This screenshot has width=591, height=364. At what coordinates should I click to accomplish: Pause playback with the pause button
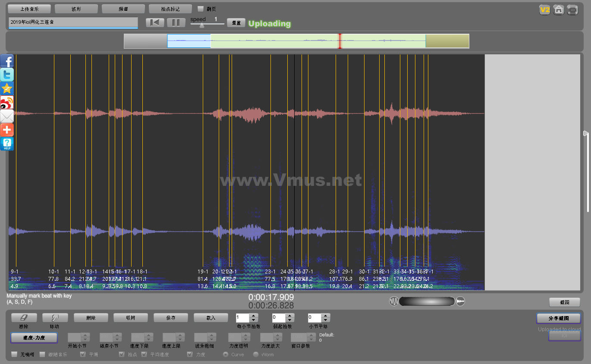[x=176, y=23]
